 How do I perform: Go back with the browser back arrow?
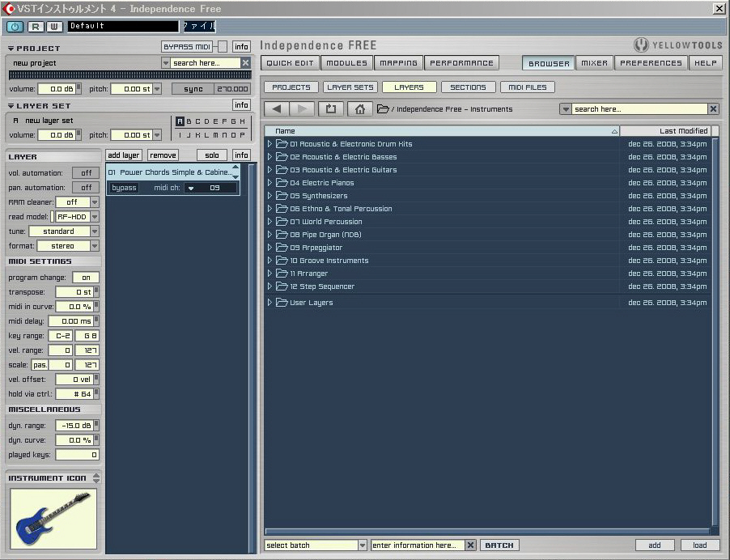point(276,109)
